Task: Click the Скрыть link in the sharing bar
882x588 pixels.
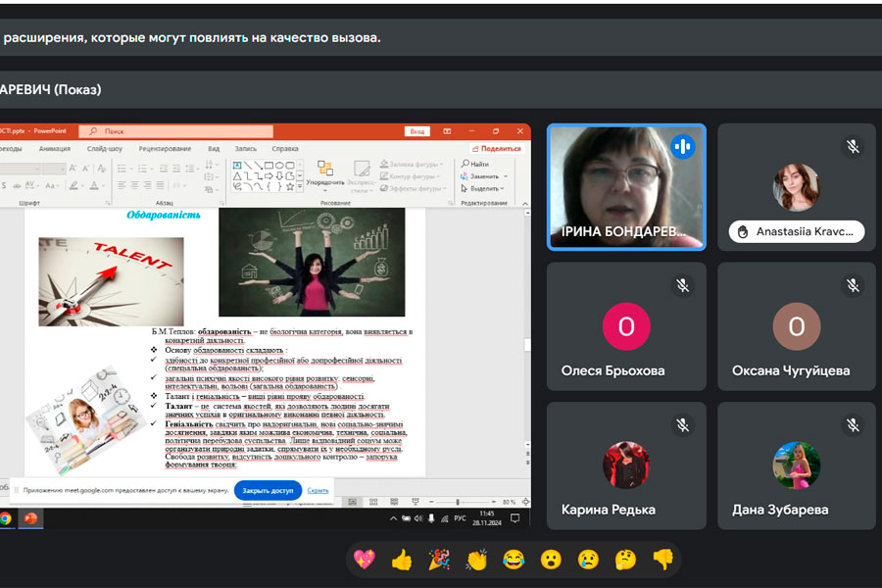Action: pos(318,491)
